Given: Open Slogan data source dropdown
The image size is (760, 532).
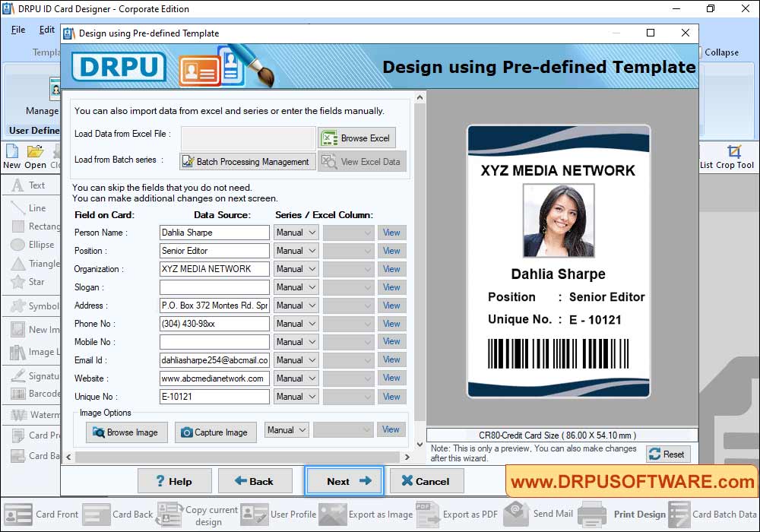Looking at the screenshot, I should coord(296,287).
